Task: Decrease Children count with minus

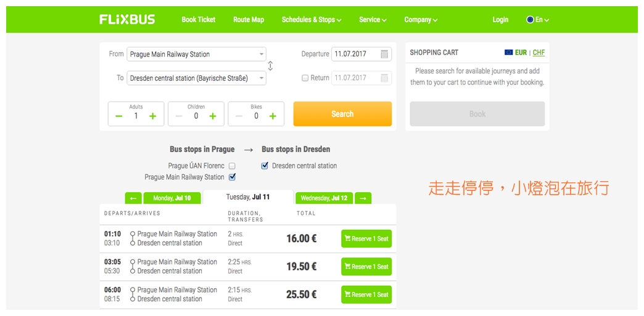Action: [x=179, y=116]
